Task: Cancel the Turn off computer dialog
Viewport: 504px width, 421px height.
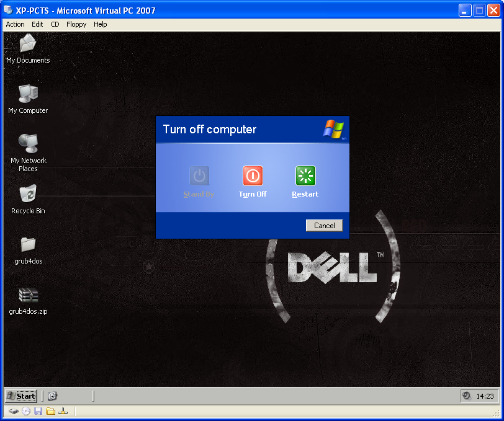Action: (324, 226)
